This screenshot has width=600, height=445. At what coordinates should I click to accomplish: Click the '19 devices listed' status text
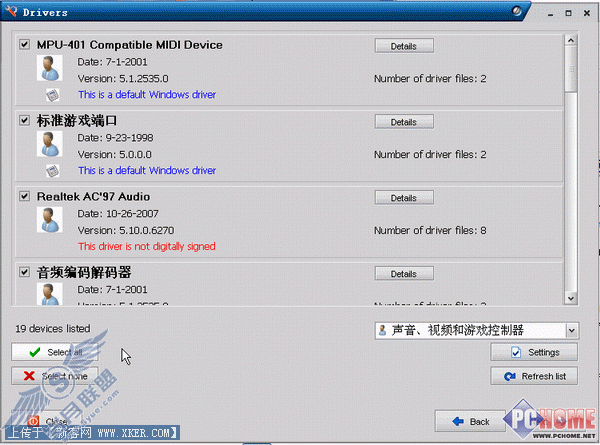coord(53,329)
